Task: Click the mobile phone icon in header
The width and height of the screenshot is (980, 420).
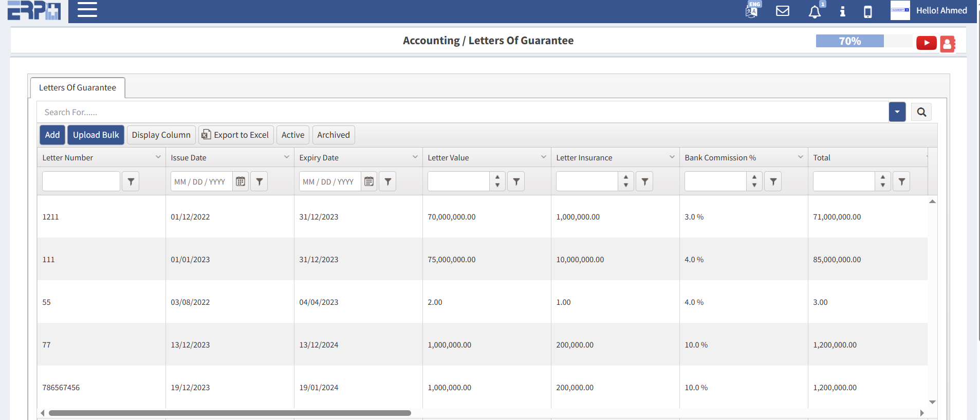Action: [x=867, y=12]
